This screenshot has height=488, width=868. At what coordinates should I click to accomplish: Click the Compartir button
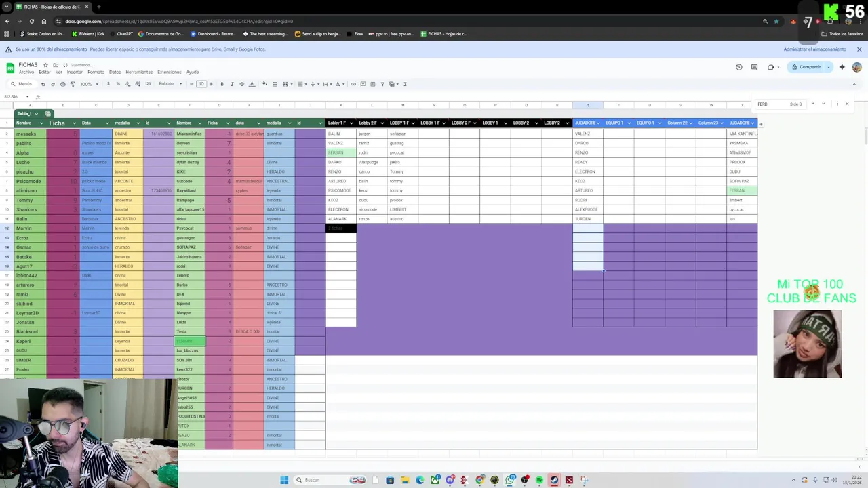[806, 67]
